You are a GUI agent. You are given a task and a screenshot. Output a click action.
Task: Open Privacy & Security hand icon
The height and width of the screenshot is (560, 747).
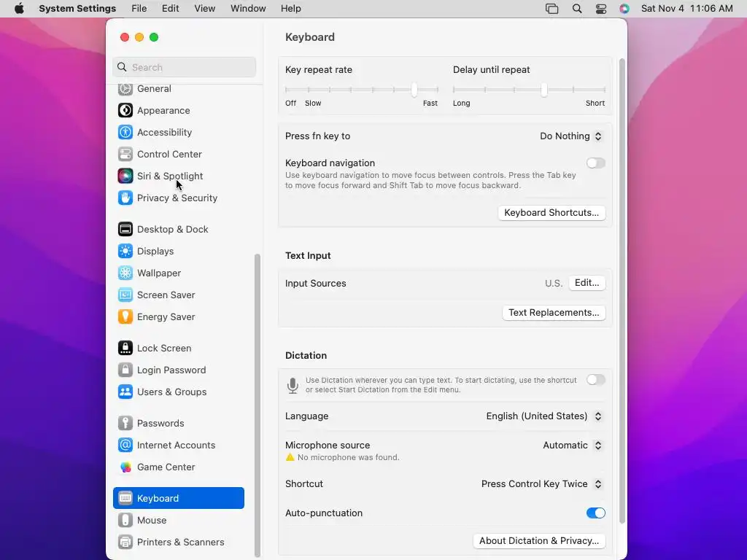125,198
